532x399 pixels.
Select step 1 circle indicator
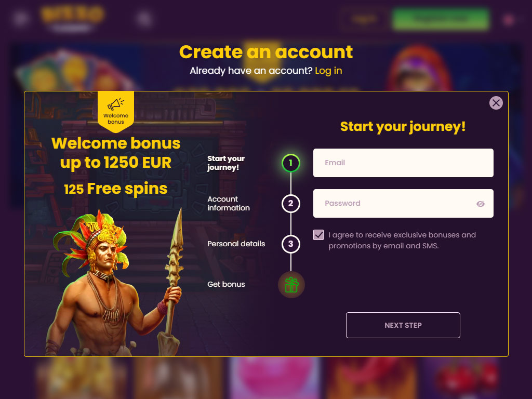pyautogui.click(x=291, y=163)
